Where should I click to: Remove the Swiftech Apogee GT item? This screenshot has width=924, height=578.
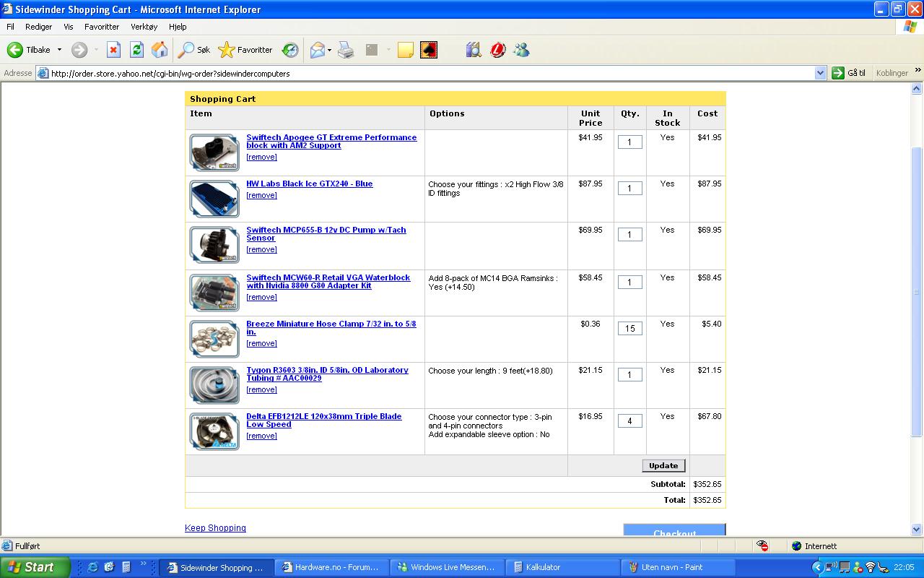261,157
